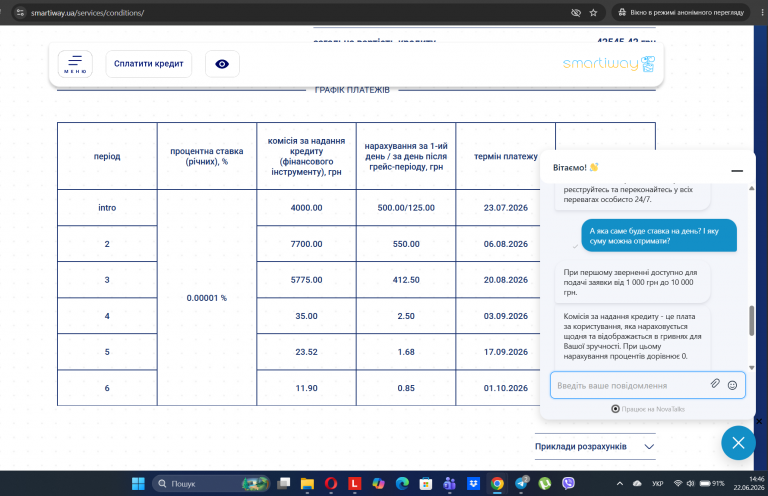Click the Сплатити кредит button
768x496 pixels.
[148, 64]
